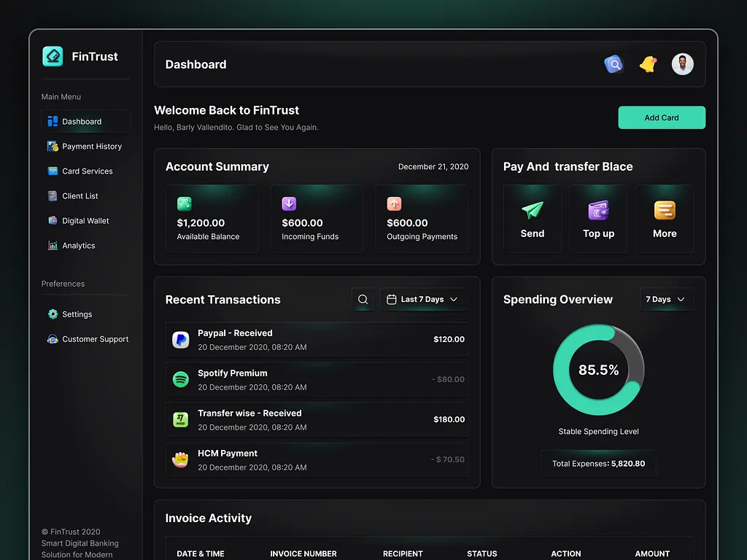Click the - $80.00 transaction amount
Viewport: 747px width, 560px height.
tap(448, 379)
